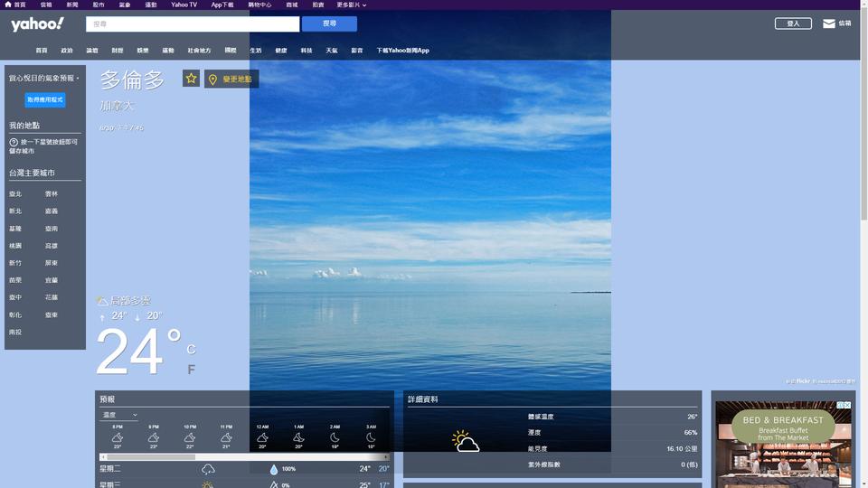This screenshot has height=488, width=868.
Task: Open 拍賣 in the top bar
Action: coord(318,5)
